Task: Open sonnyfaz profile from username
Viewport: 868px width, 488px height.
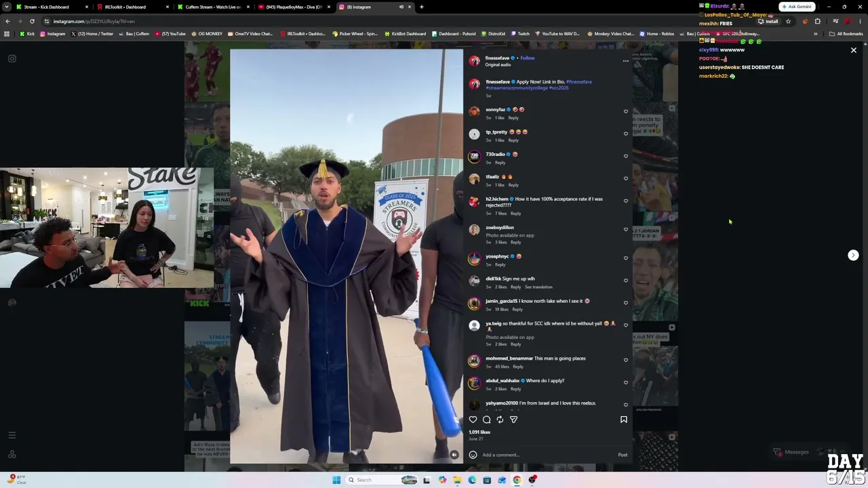Action: 495,110
